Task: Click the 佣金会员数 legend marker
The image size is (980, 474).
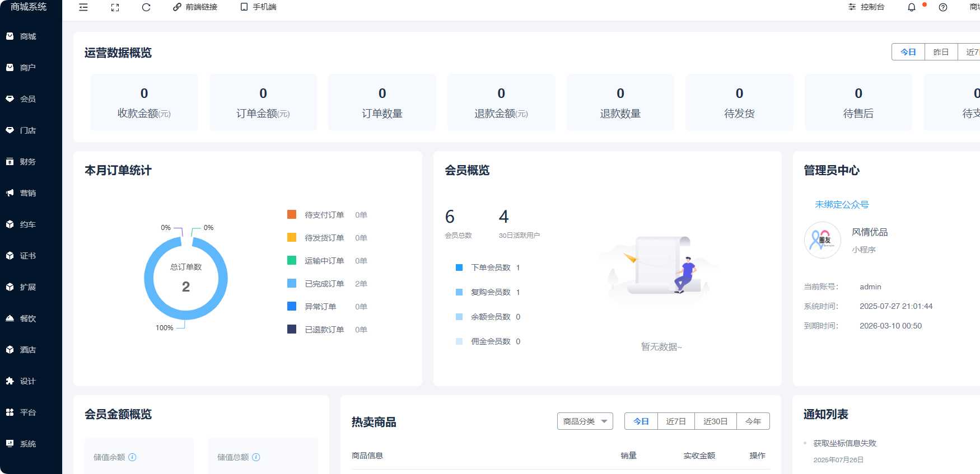Action: (459, 341)
